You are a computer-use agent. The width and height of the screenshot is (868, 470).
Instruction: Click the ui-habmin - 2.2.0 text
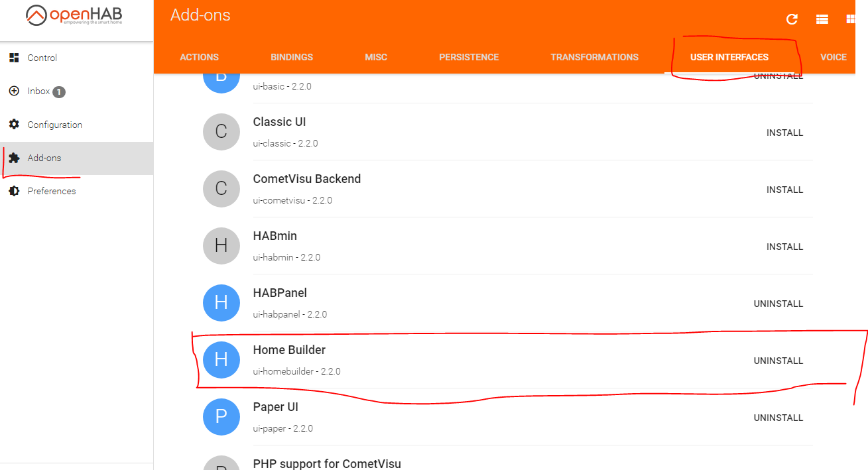coord(286,257)
